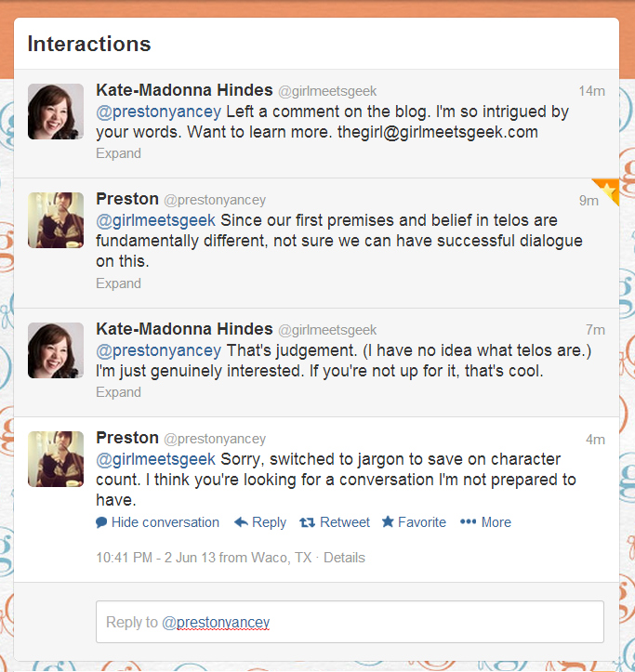Click the 4m timestamp
The height and width of the screenshot is (672, 635).
[x=595, y=440]
